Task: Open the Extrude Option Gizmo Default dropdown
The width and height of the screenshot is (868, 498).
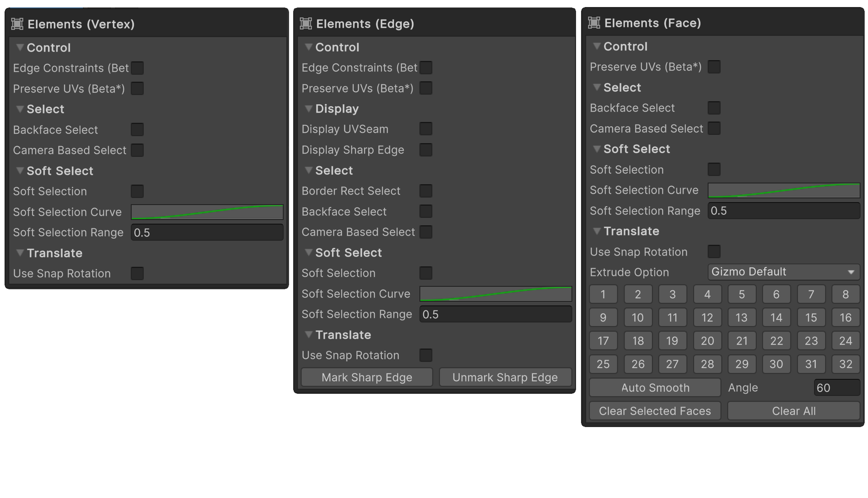Action: point(783,272)
